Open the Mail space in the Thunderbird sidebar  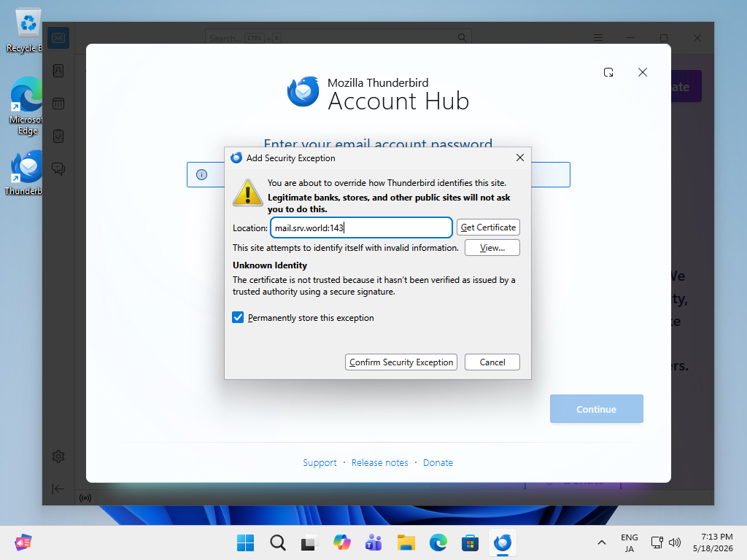point(58,38)
